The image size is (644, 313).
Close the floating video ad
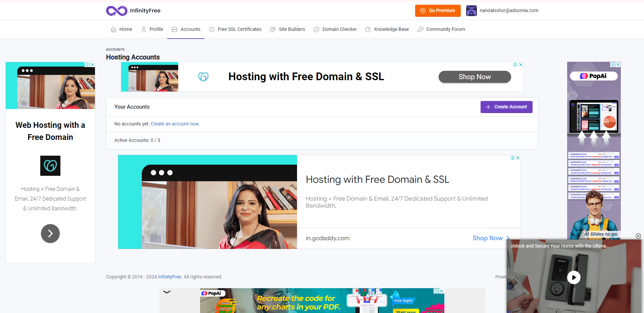point(638,236)
